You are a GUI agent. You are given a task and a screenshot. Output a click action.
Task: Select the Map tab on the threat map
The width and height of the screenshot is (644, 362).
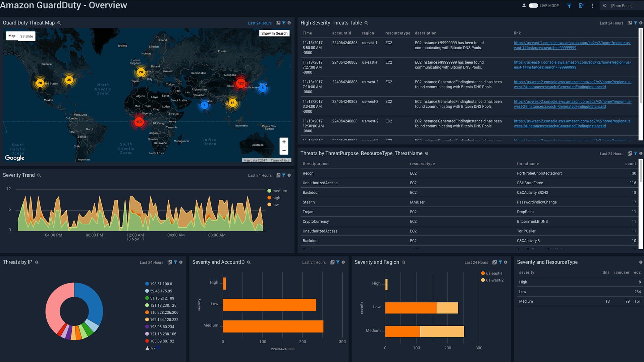pyautogui.click(x=12, y=36)
